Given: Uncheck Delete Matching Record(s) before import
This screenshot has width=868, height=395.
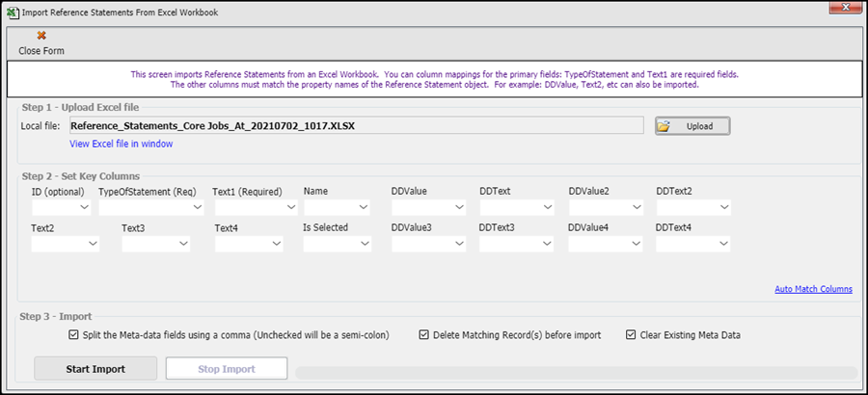Looking at the screenshot, I should coord(424,335).
